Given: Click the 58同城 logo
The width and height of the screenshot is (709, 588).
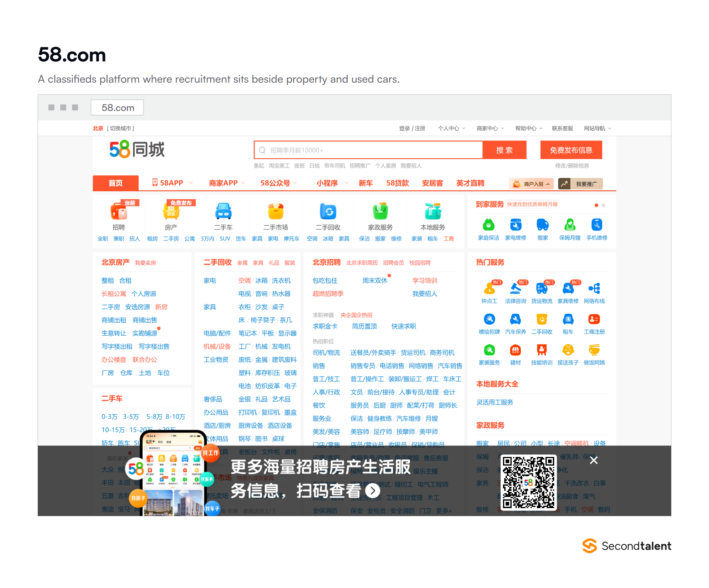Looking at the screenshot, I should click(137, 150).
